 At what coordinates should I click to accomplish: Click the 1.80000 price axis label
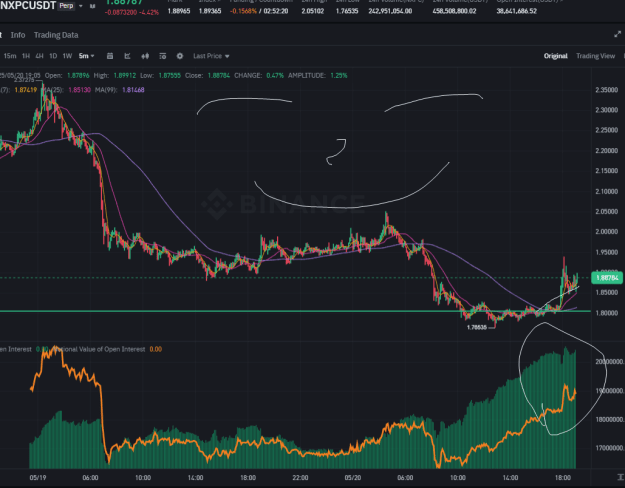607,313
